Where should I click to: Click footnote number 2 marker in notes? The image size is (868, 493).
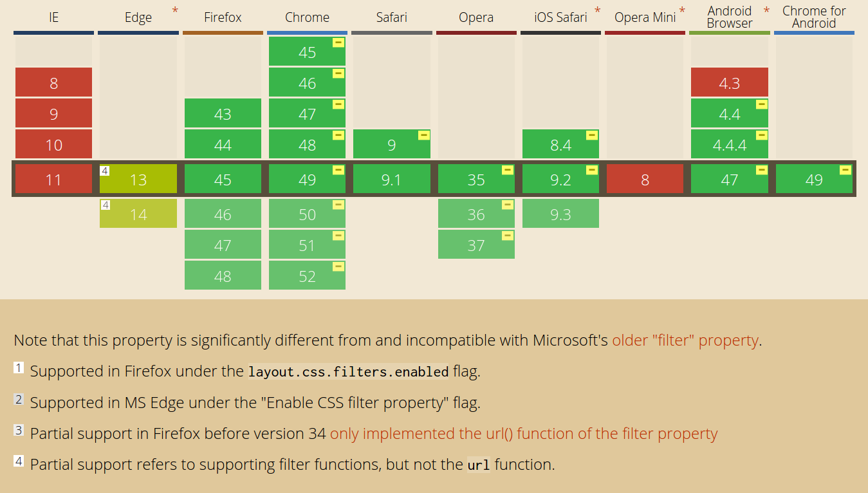[19, 400]
